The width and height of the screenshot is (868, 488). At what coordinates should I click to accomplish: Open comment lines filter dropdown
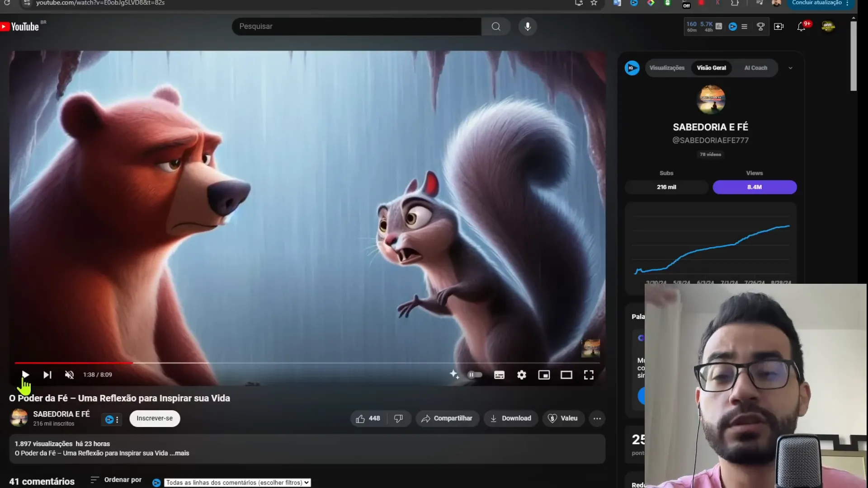click(237, 483)
